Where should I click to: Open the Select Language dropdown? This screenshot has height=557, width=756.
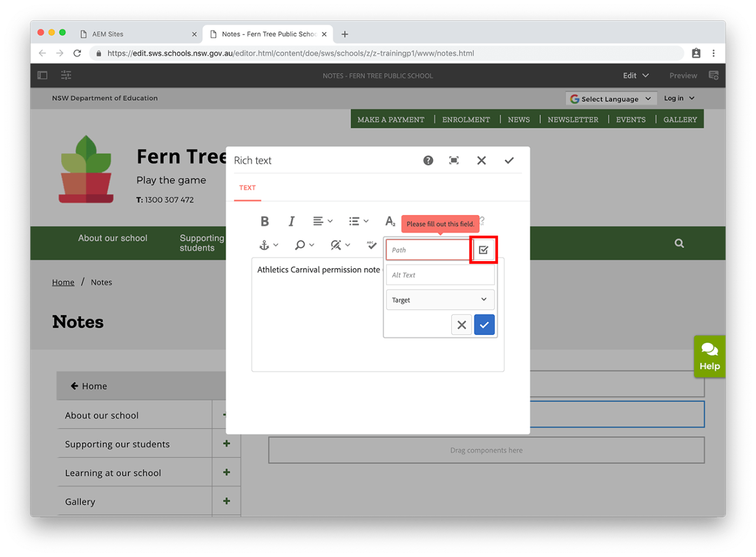pyautogui.click(x=611, y=99)
